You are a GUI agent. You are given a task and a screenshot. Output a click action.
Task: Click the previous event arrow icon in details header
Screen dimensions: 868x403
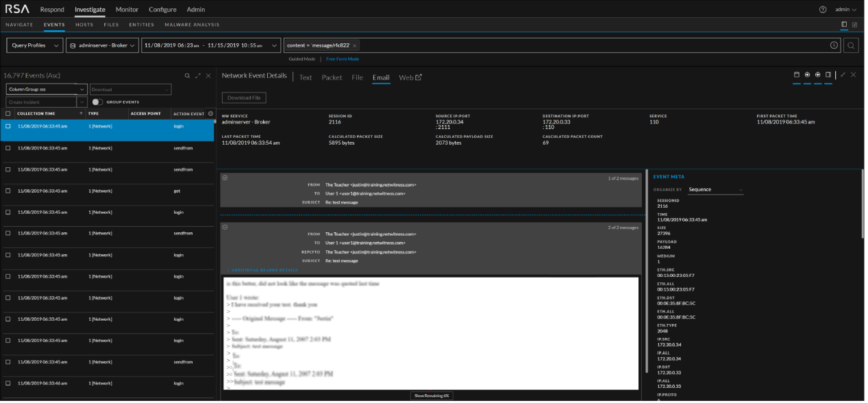click(817, 75)
